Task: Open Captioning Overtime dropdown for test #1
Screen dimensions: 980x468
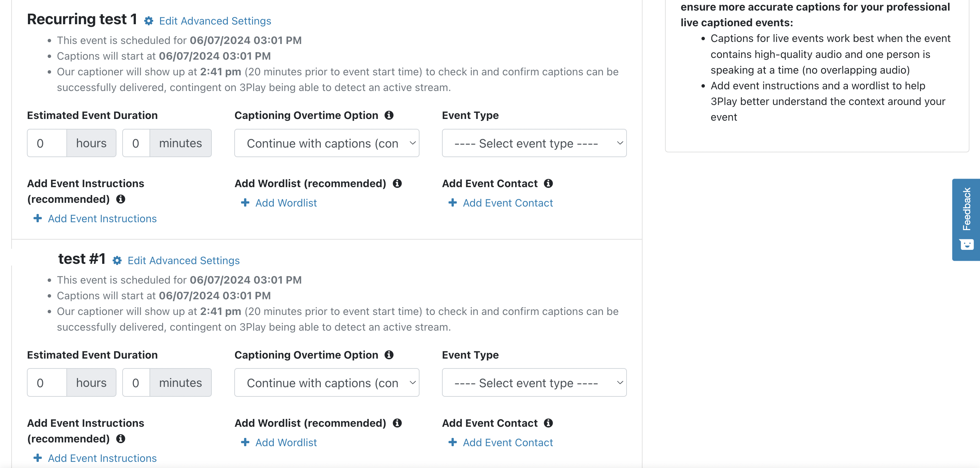Action: tap(327, 383)
